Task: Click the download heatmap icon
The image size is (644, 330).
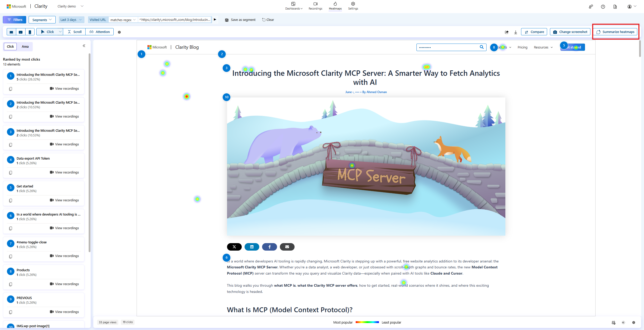Action: click(x=516, y=32)
